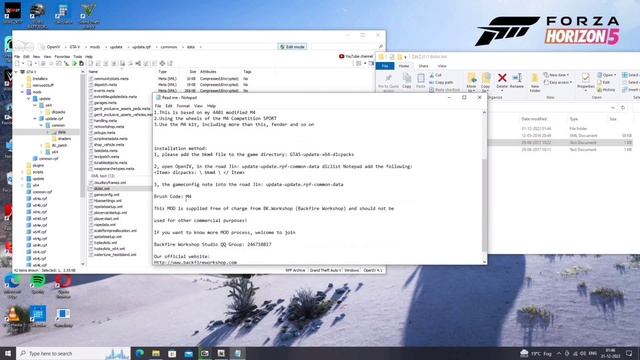Open Tools menu in OpenIV
The image size is (640, 360).
[78, 57]
